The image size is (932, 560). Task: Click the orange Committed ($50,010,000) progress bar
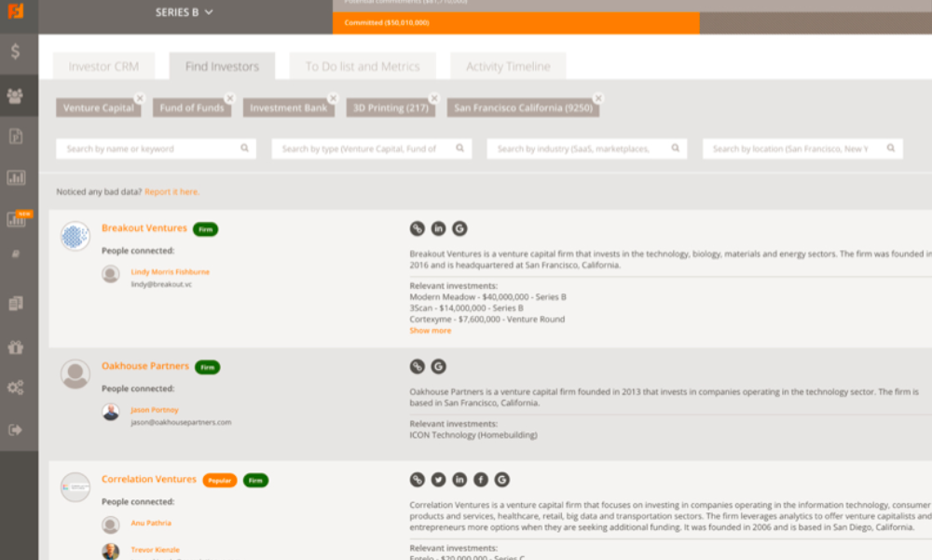pyautogui.click(x=516, y=22)
